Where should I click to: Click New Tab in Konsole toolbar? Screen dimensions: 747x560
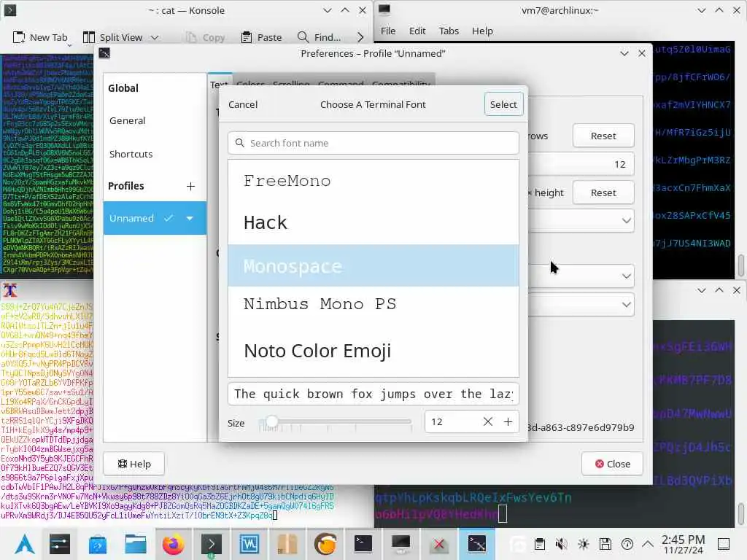click(41, 37)
